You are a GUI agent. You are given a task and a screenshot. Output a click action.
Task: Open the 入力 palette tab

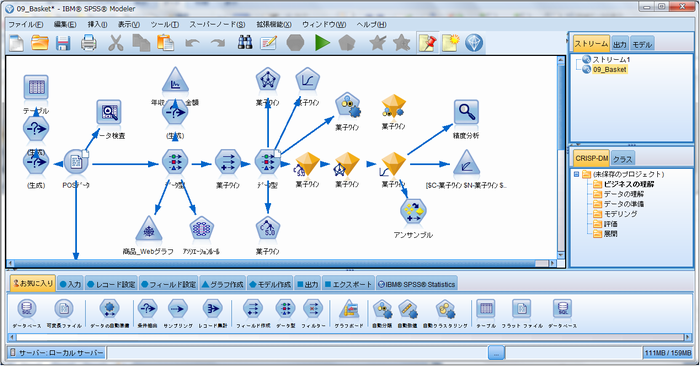71,284
